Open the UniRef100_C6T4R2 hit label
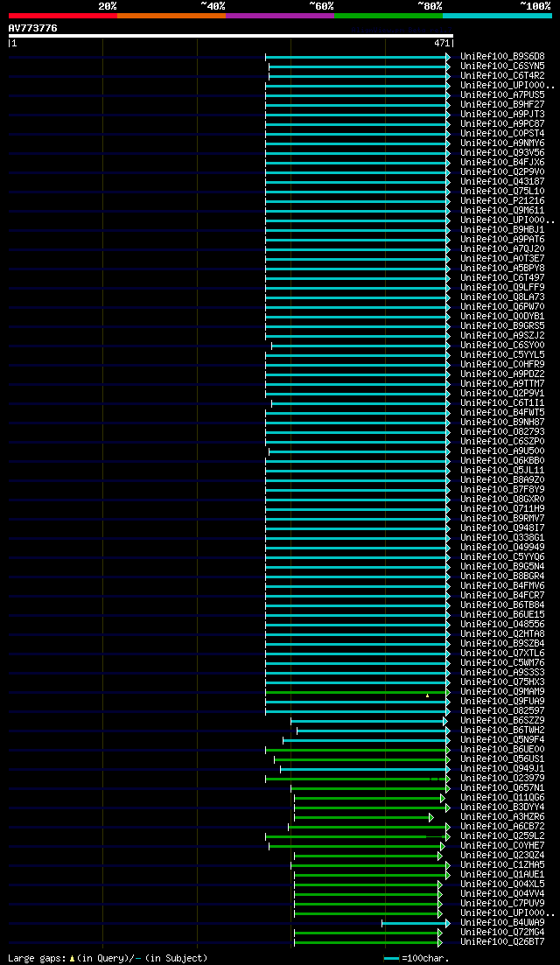Viewport: 560px width, 965px height. tap(502, 76)
